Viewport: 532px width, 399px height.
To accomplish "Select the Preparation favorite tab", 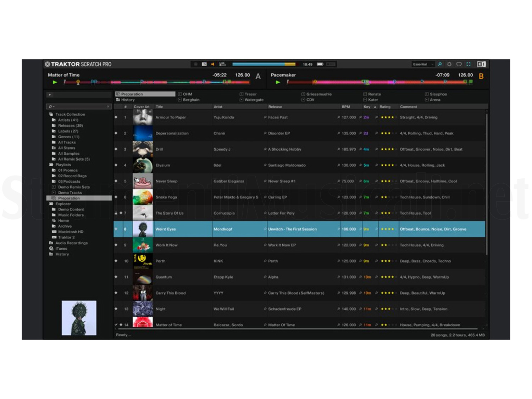I will [x=145, y=94].
